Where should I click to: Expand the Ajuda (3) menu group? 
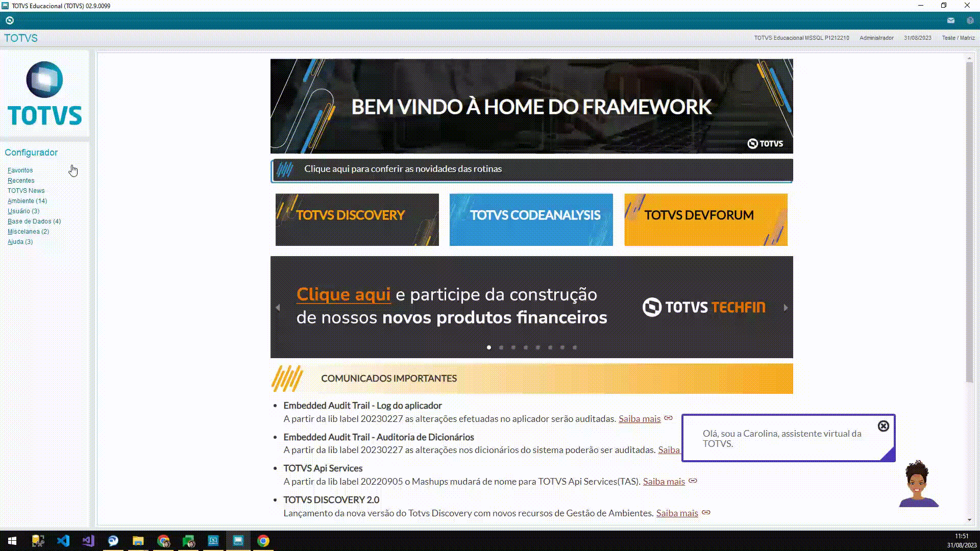pos(20,242)
